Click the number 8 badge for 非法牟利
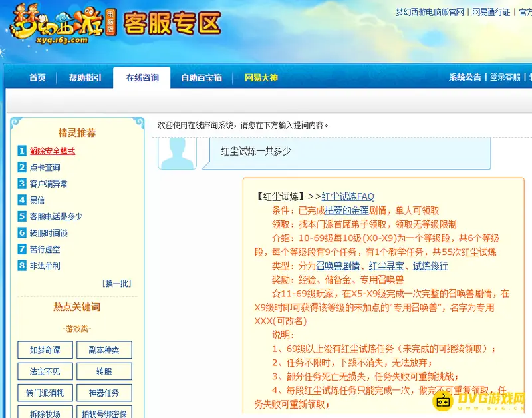The image size is (532, 418). click(x=22, y=266)
